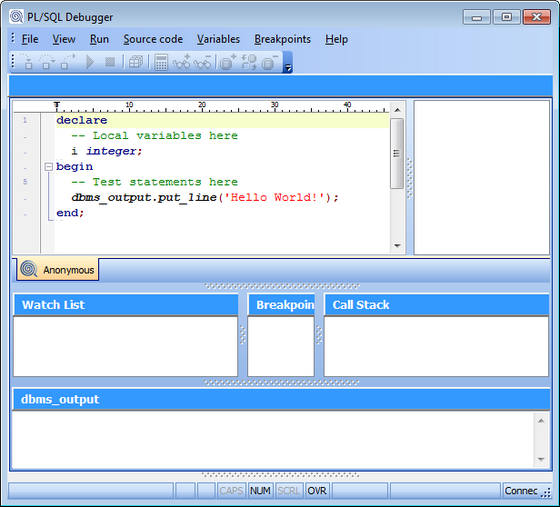Image resolution: width=560 pixels, height=507 pixels.
Task: Click the dbms_output scroll down arrow
Action: (x=541, y=460)
